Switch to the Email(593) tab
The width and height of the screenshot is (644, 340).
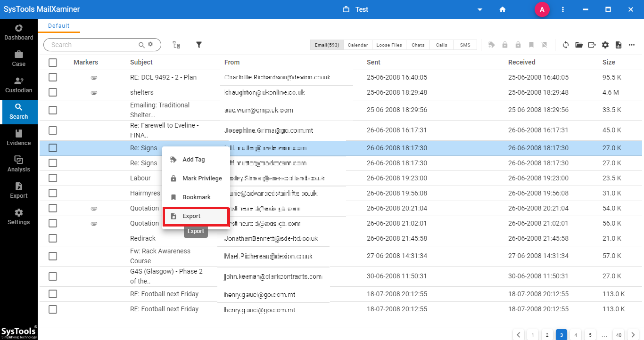(327, 45)
